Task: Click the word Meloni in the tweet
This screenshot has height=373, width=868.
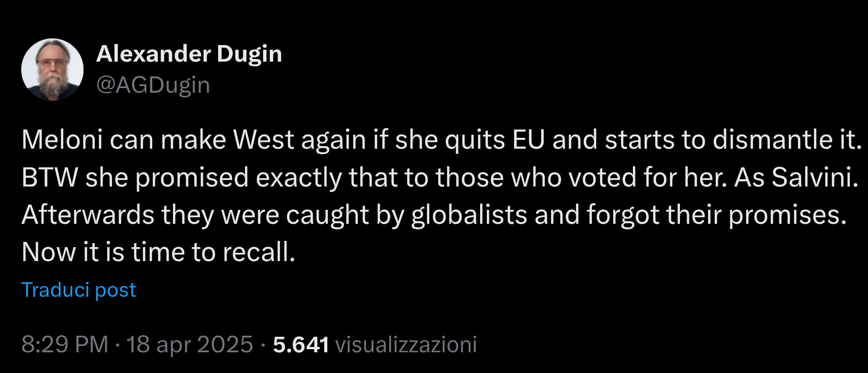Action: point(54,139)
